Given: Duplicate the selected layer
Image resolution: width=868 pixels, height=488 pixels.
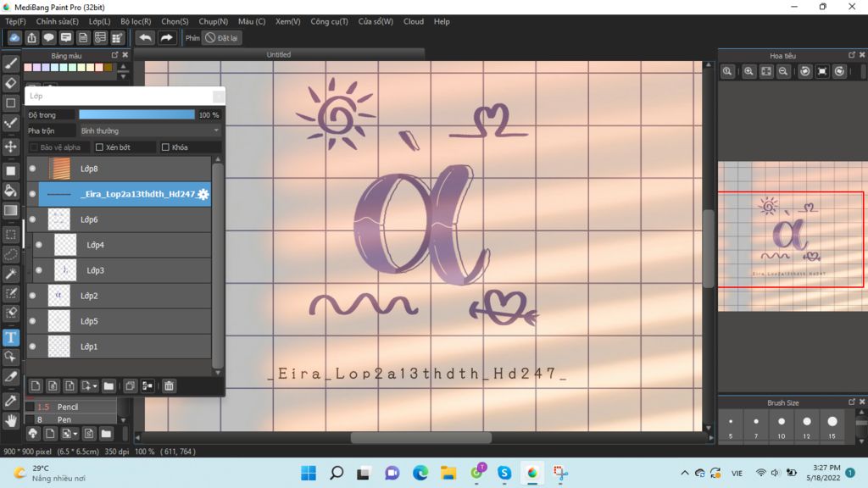Looking at the screenshot, I should [130, 385].
